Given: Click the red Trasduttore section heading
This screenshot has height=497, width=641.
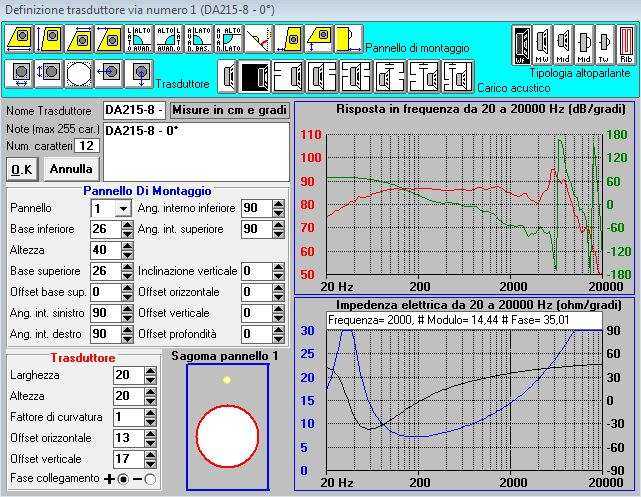Looking at the screenshot, I should (x=83, y=358).
